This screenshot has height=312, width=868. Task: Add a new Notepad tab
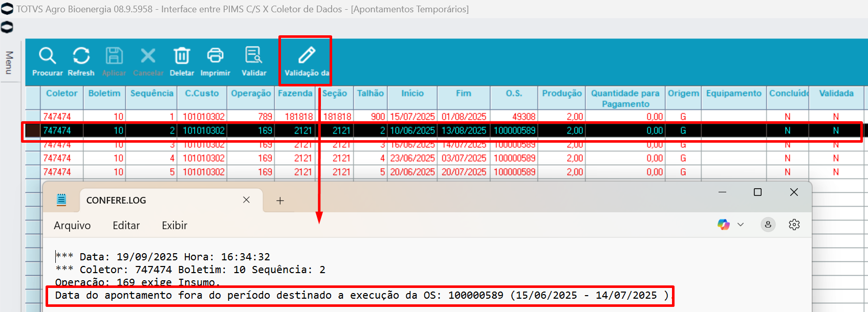pyautogui.click(x=280, y=200)
